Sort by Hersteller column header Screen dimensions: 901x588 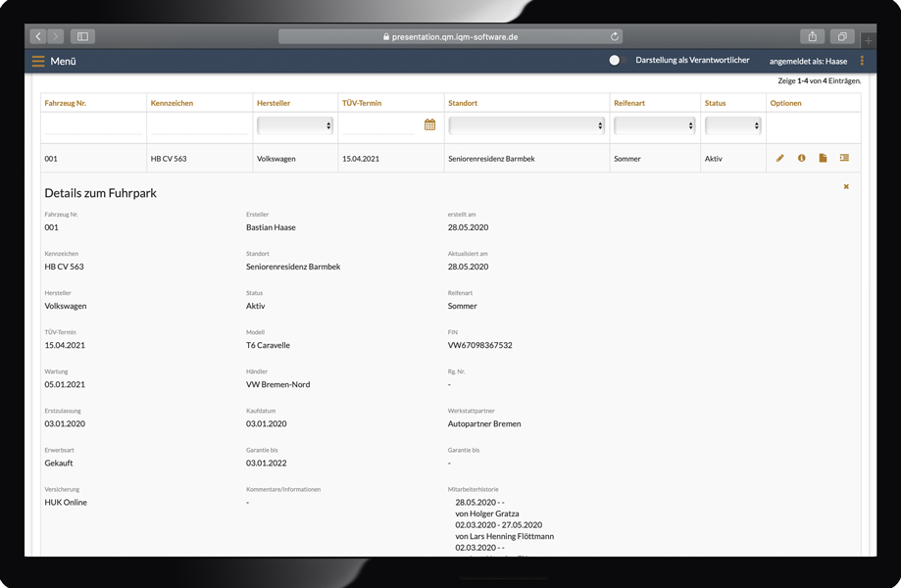(x=274, y=103)
